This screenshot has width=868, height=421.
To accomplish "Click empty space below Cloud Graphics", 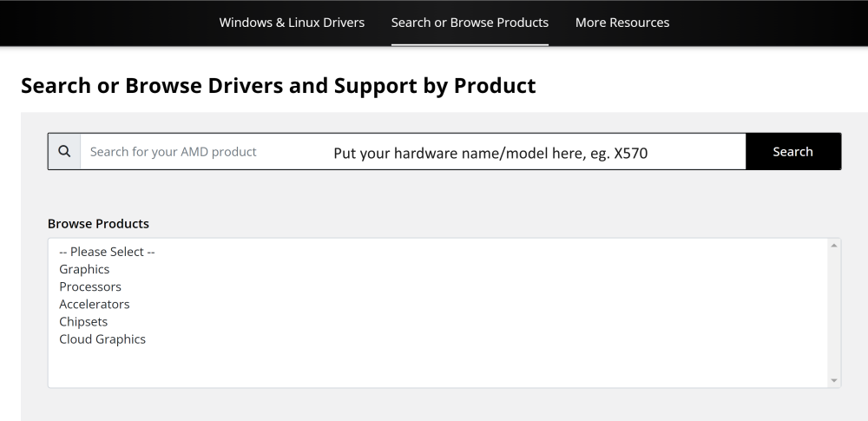I will [347, 365].
